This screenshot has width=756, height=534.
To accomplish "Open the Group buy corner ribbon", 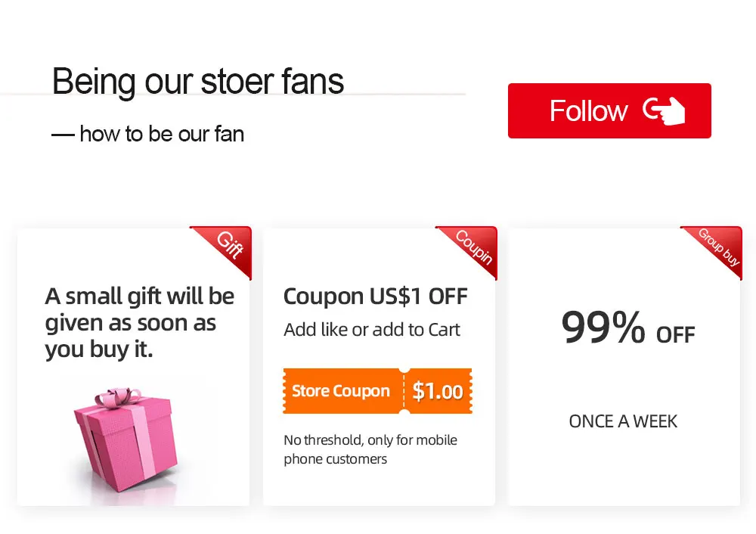I will 720,246.
